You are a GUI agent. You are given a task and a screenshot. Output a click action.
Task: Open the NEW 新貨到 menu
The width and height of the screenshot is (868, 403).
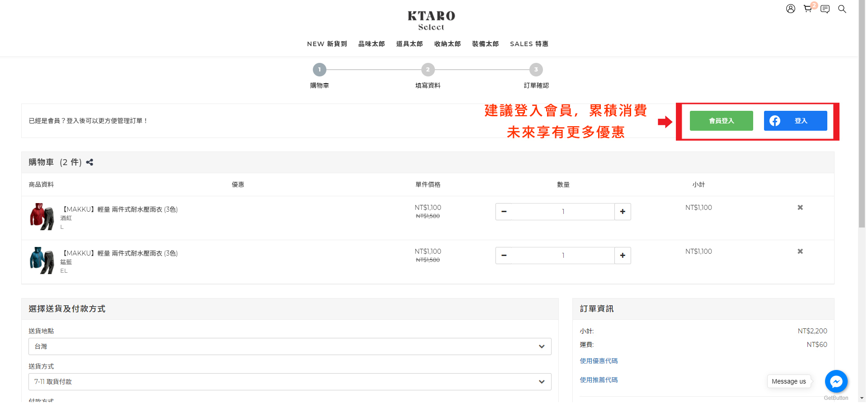pyautogui.click(x=327, y=44)
